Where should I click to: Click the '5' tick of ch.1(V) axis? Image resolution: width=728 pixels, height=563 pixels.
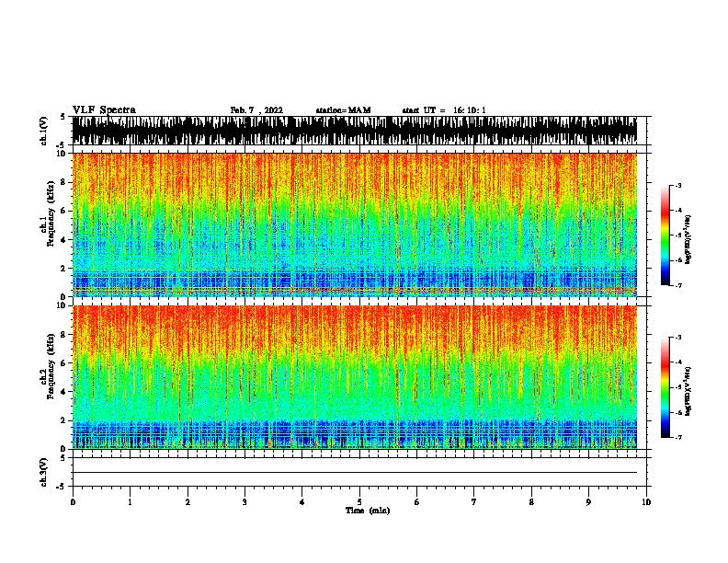coord(63,117)
